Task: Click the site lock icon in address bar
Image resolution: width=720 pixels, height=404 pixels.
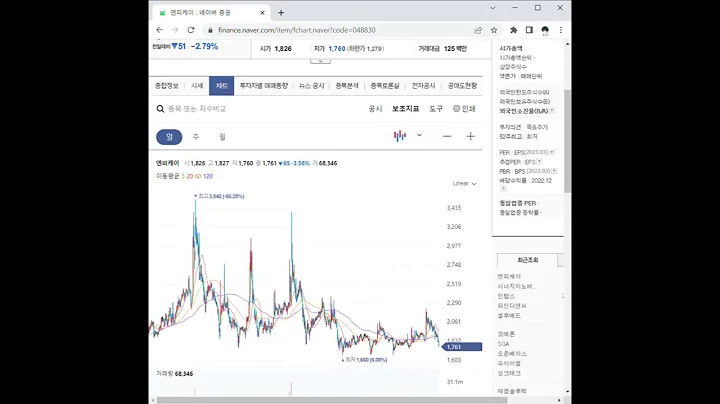Action: (x=210, y=30)
